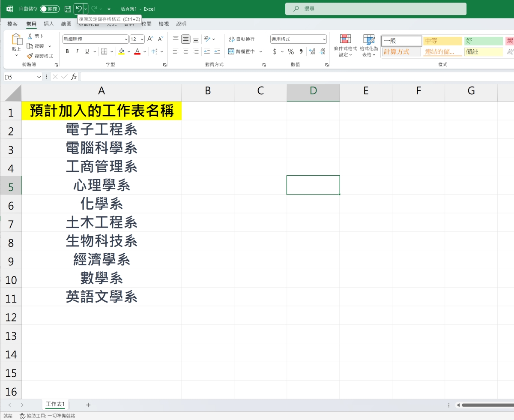
Task: Click the Format Painter brush icon
Action: click(30, 56)
